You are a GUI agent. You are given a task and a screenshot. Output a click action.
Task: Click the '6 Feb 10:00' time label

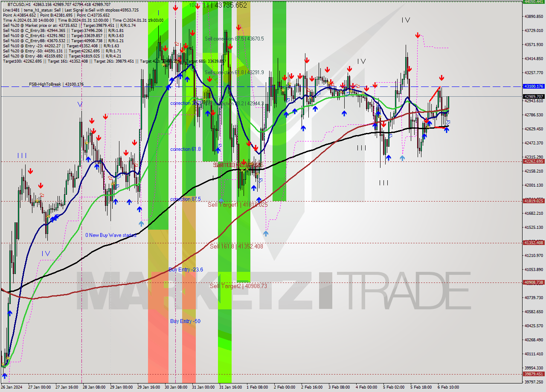[448, 387]
